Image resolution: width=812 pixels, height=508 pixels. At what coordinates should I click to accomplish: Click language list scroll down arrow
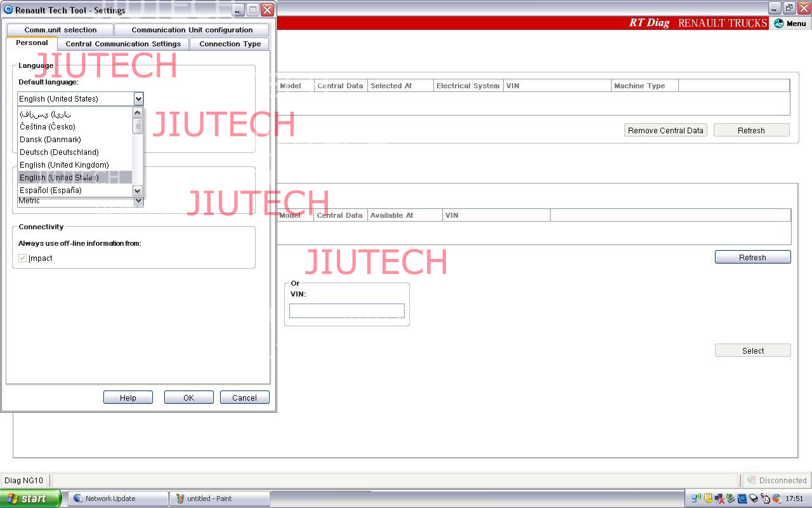138,190
